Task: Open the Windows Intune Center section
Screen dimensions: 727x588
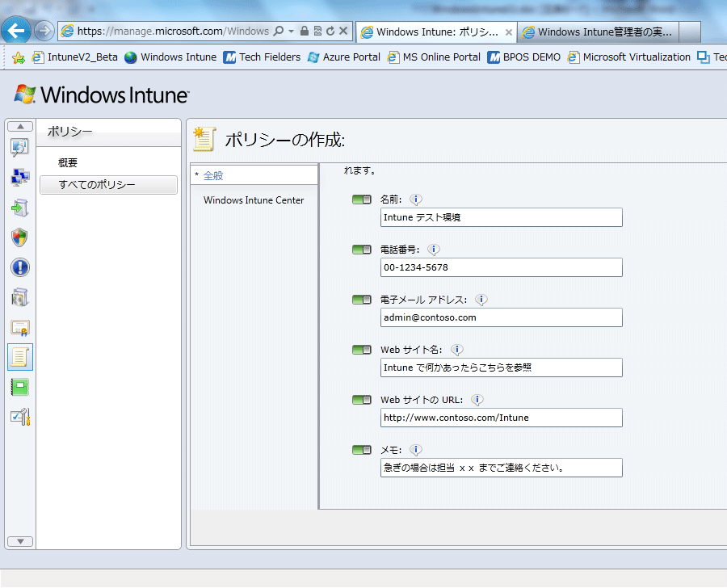Action: point(254,200)
